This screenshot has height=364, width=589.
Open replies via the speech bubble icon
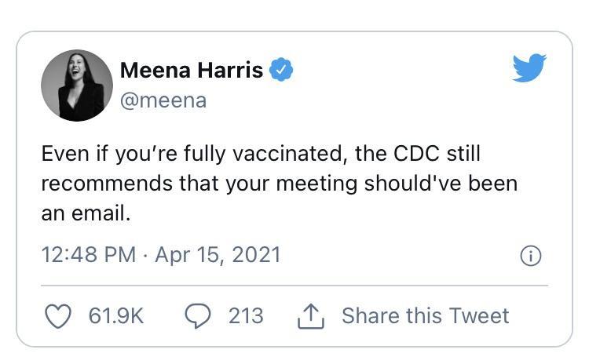pyautogui.click(x=196, y=315)
